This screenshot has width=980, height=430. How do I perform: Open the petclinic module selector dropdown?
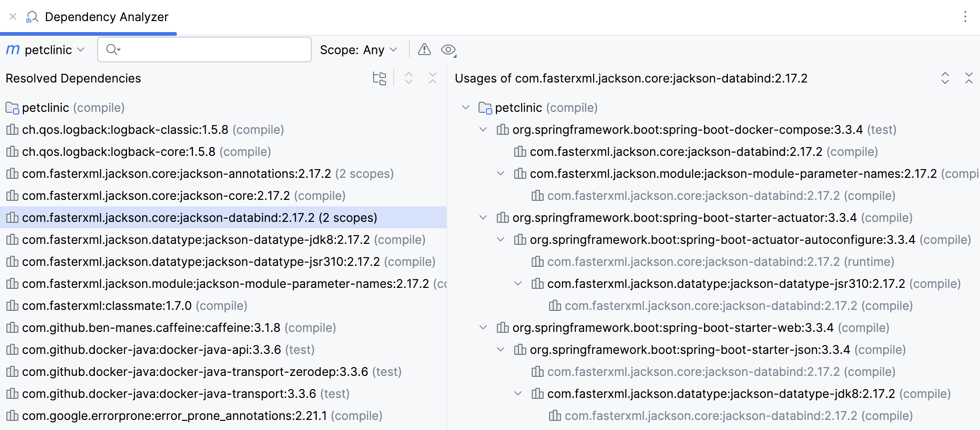[x=46, y=50]
